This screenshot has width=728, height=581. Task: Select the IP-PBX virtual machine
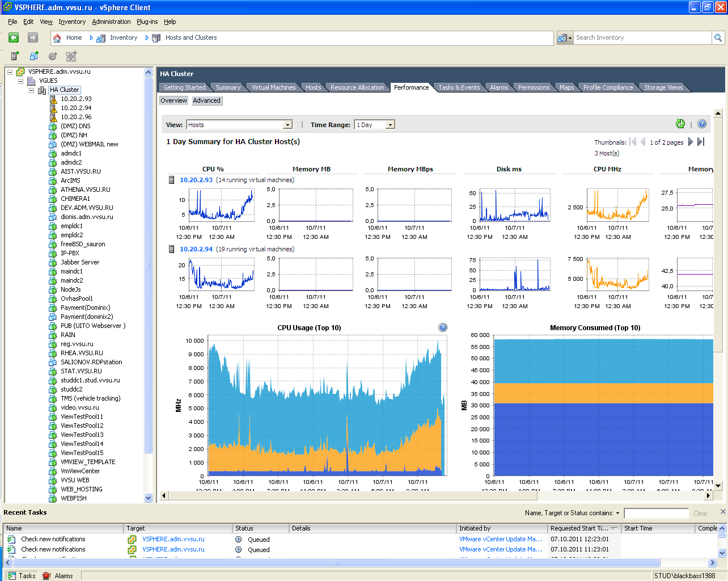[x=70, y=253]
